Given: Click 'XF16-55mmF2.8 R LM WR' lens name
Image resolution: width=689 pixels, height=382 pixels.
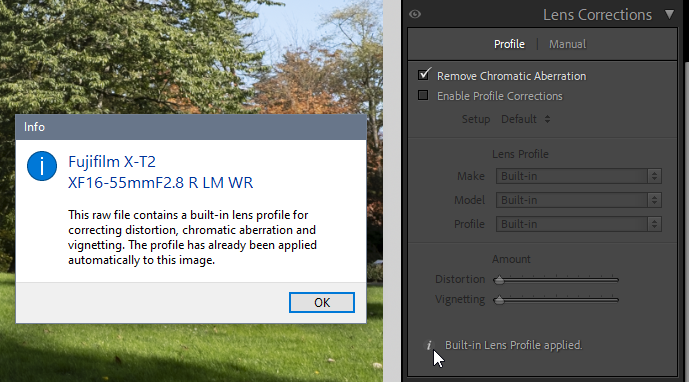Looking at the screenshot, I should (160, 182).
